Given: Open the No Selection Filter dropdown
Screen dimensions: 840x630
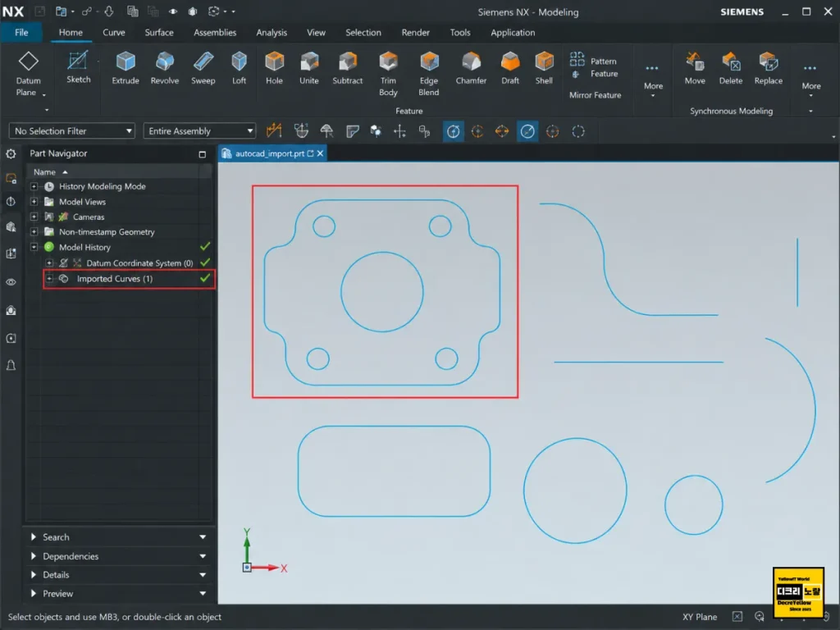Looking at the screenshot, I should pyautogui.click(x=72, y=130).
